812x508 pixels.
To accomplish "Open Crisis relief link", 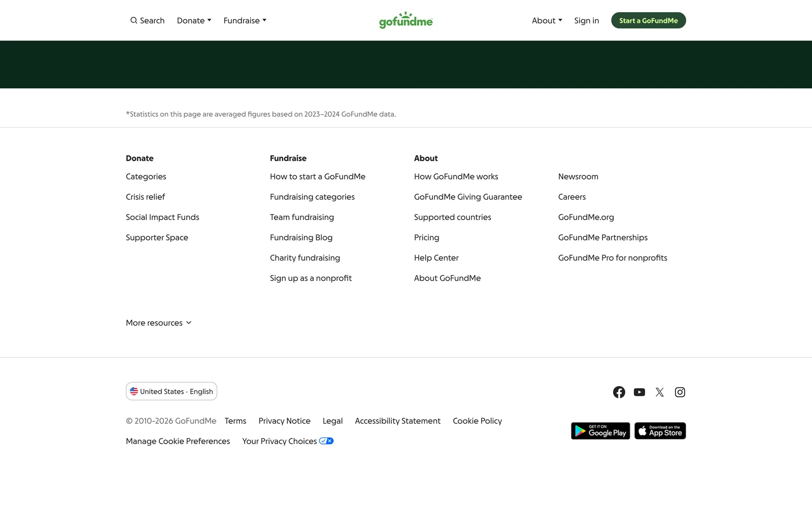I will [146, 197].
